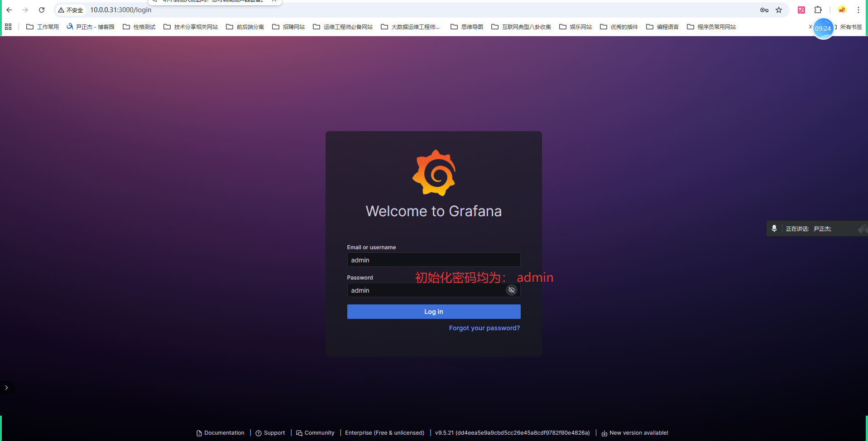Open the 互联网典型八卦收集 bookmark folder

coord(521,27)
